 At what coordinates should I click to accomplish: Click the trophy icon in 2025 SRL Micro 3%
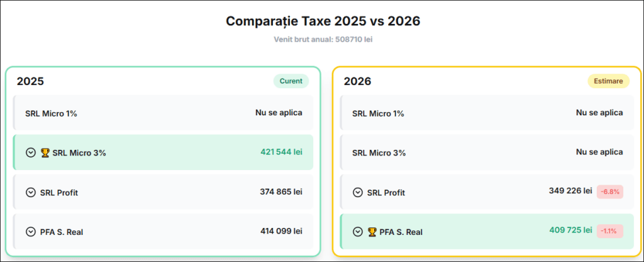[x=45, y=152]
